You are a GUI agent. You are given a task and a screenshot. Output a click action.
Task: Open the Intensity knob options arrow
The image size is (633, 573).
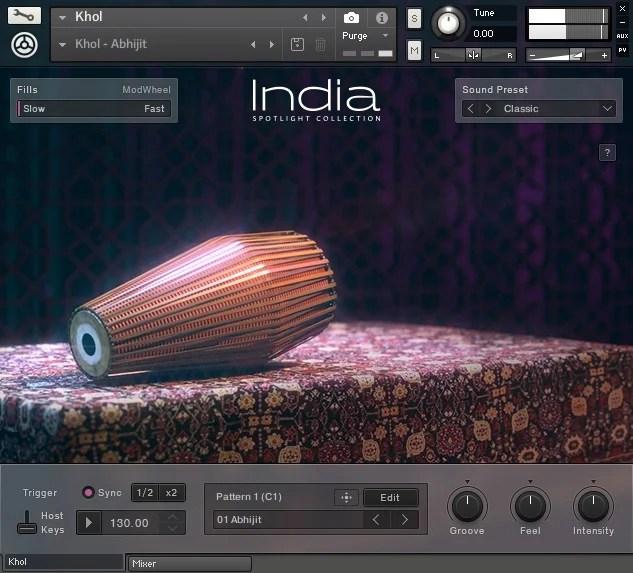(x=593, y=482)
